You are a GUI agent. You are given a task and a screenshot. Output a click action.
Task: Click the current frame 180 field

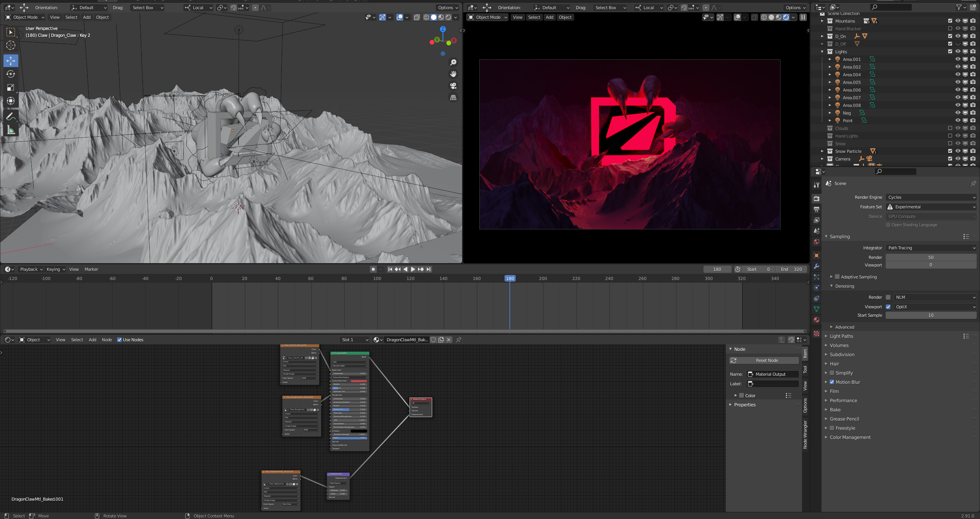(717, 269)
